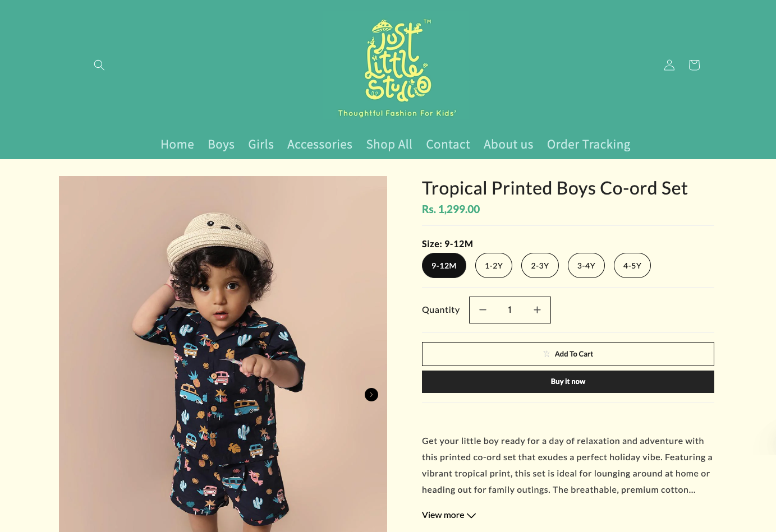Image resolution: width=776 pixels, height=532 pixels.
Task: Open the account login icon
Action: click(x=669, y=65)
